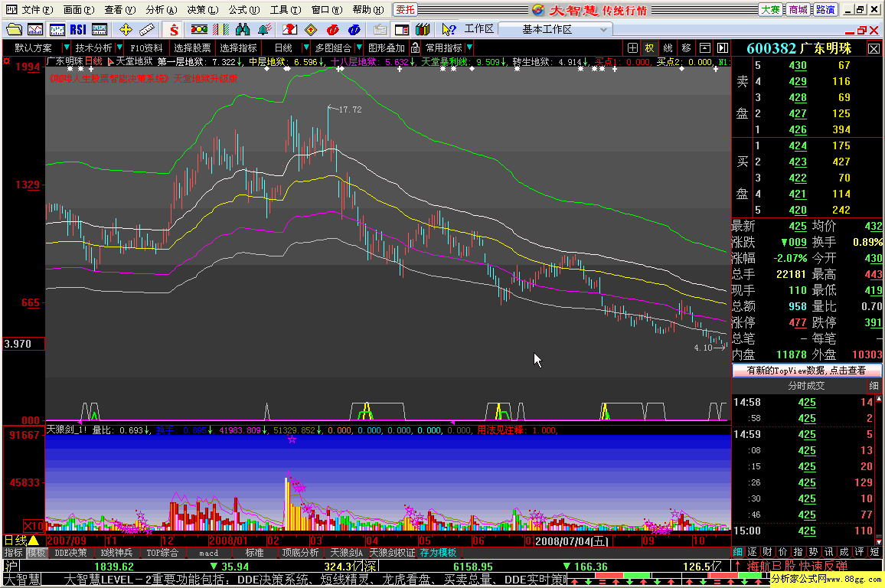Open the 帮助(H) menu

tap(368, 10)
